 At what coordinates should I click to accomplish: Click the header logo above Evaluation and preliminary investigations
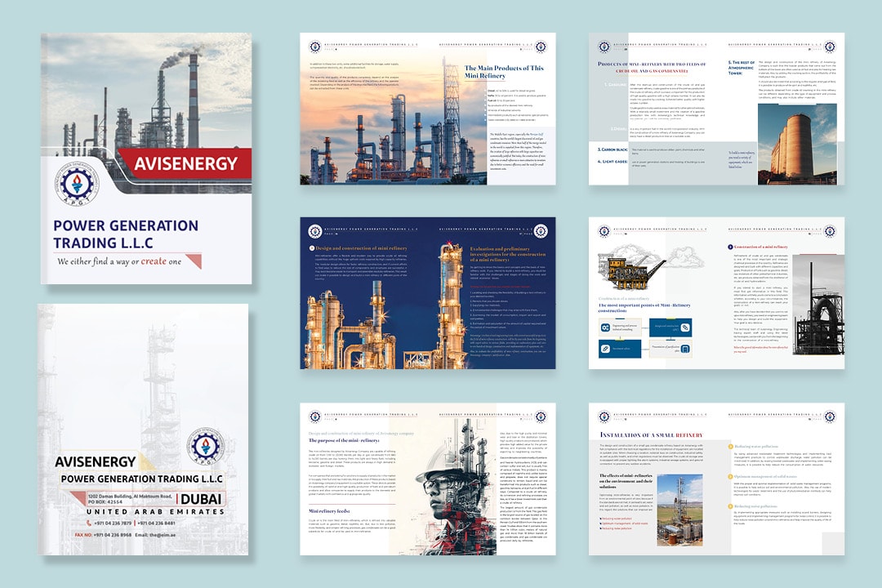pos(541,231)
